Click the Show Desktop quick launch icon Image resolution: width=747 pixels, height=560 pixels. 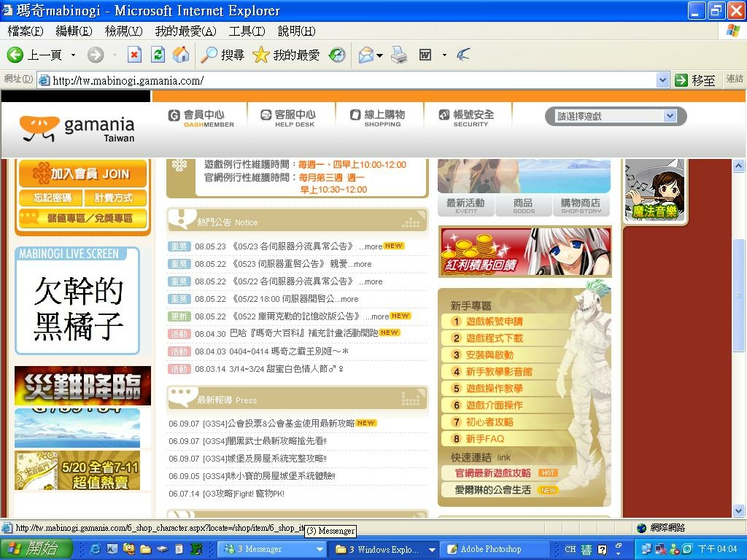(x=112, y=549)
